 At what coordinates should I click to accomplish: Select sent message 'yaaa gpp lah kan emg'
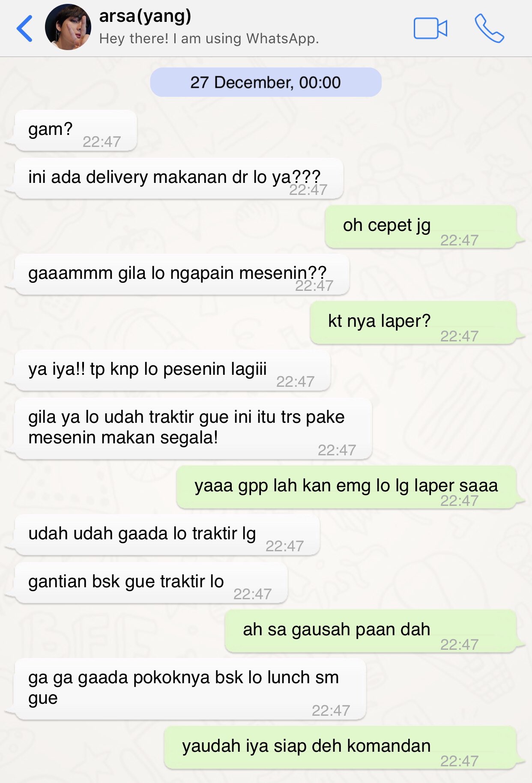coord(347,487)
